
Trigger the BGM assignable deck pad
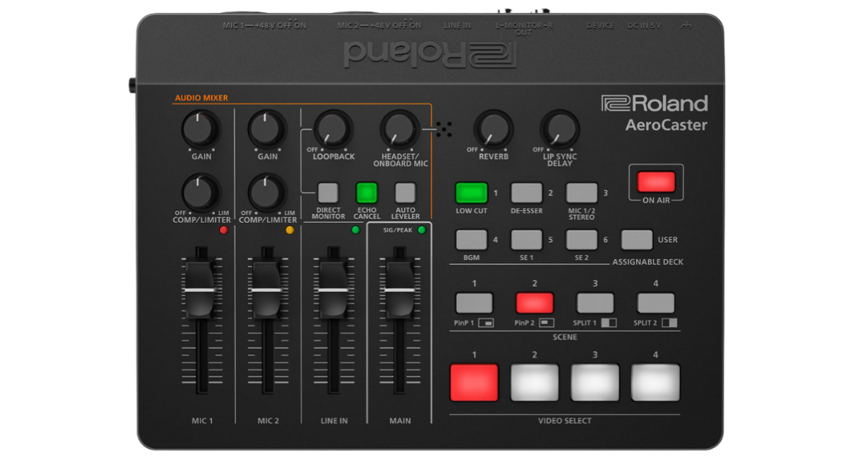(471, 239)
